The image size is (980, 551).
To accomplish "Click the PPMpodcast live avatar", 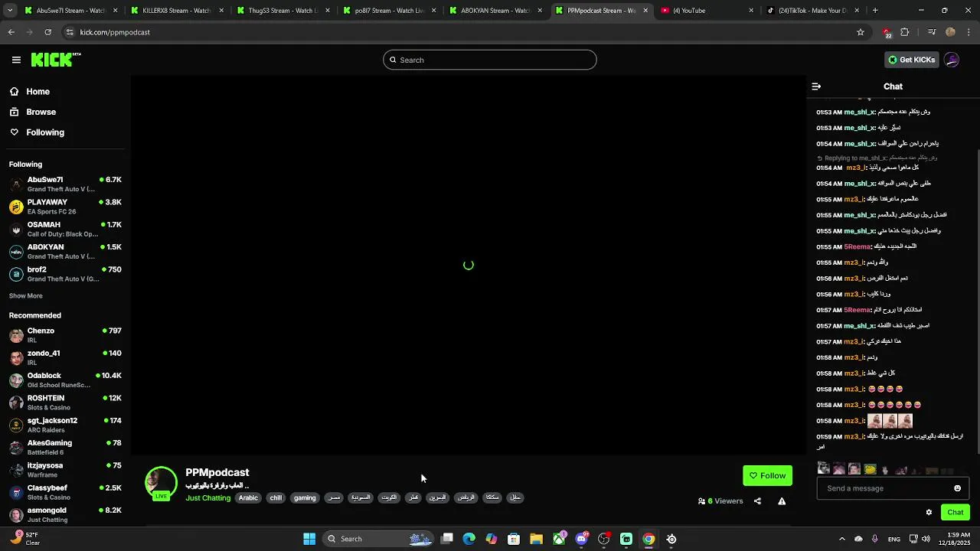I will click(161, 482).
